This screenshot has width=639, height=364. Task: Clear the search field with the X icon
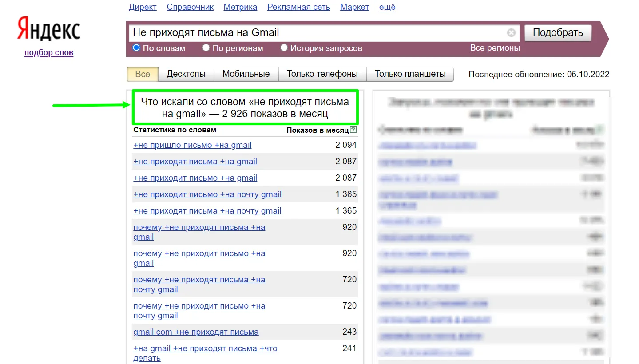512,33
